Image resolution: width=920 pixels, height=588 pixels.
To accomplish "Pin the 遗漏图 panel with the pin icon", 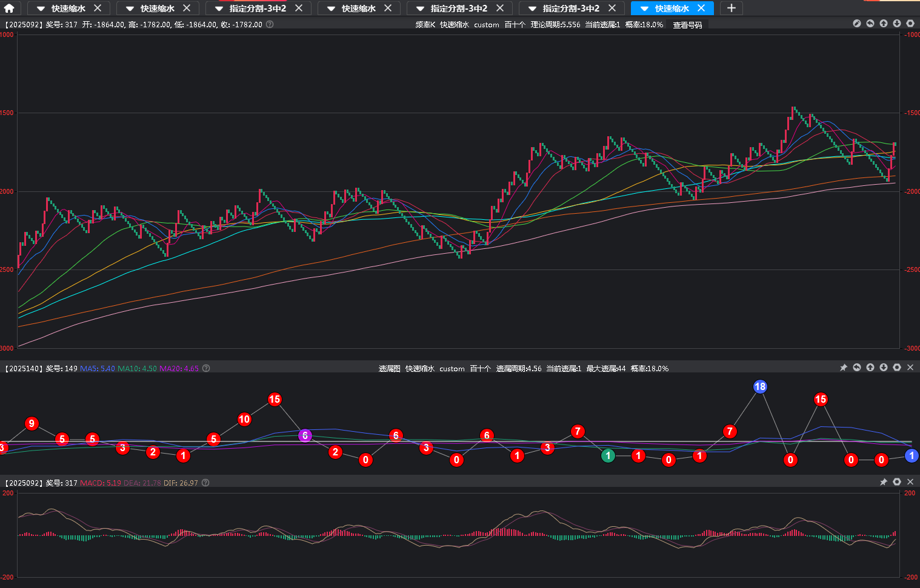I will (x=844, y=368).
